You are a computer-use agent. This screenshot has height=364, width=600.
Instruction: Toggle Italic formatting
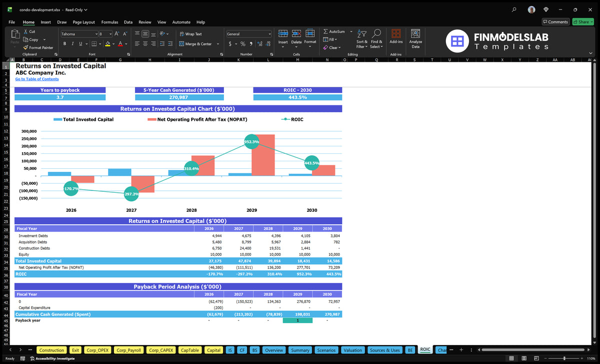point(72,44)
